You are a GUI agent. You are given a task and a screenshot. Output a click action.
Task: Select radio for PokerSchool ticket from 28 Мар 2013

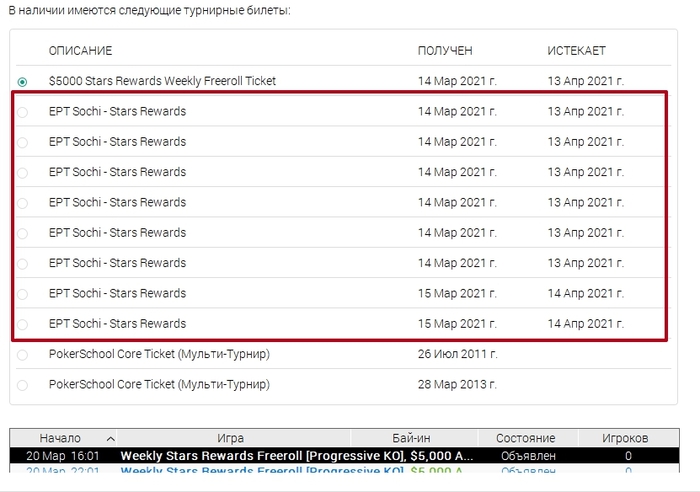(x=22, y=385)
